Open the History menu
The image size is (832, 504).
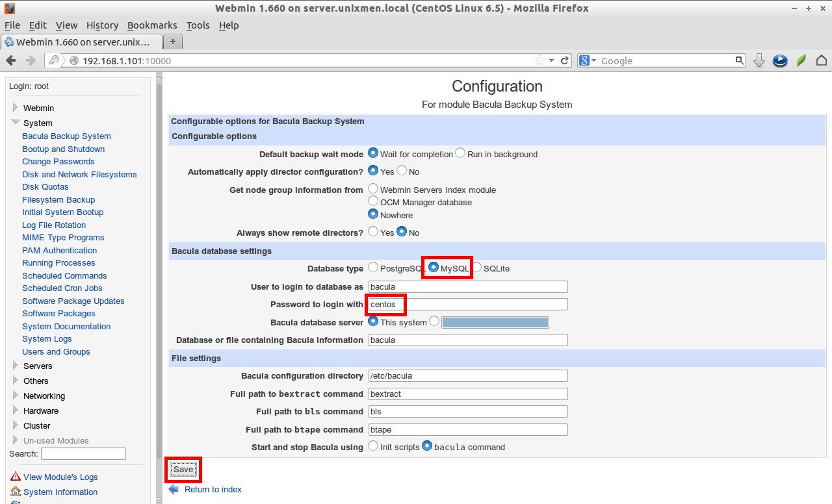(102, 25)
